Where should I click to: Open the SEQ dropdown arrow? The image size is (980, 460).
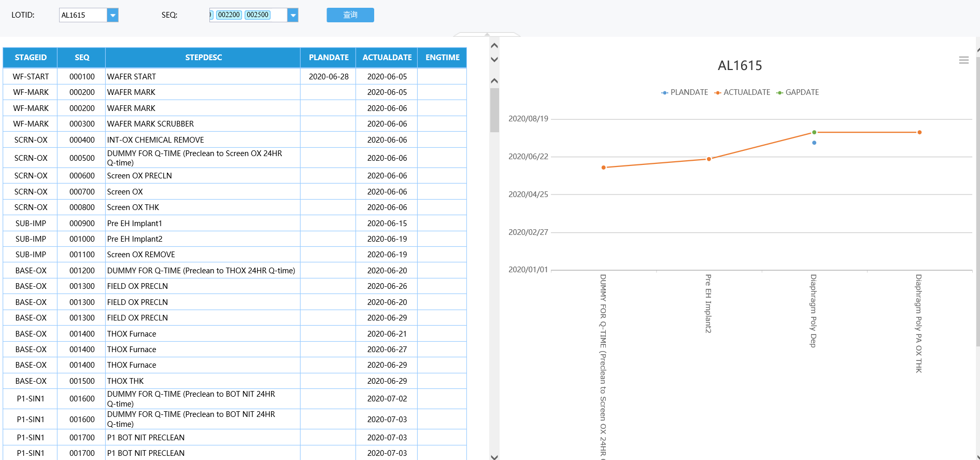293,15
